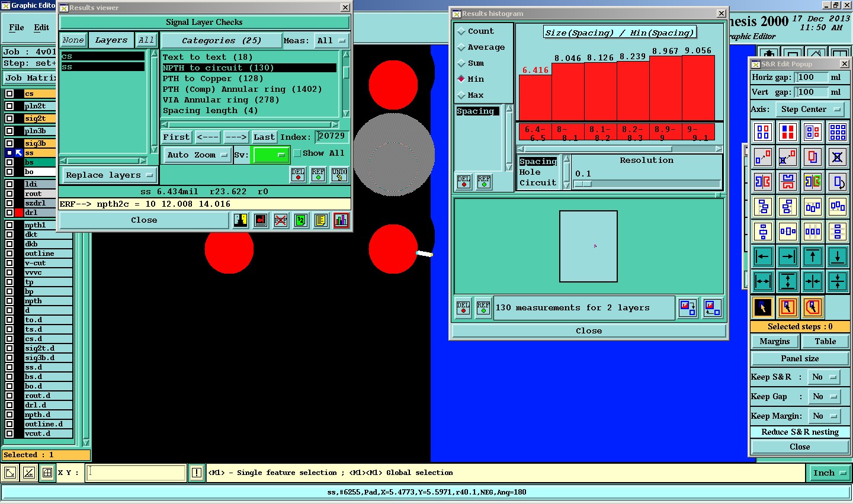The image size is (853, 504).
Task: Click Close button in Results viewer
Action: pyautogui.click(x=144, y=220)
